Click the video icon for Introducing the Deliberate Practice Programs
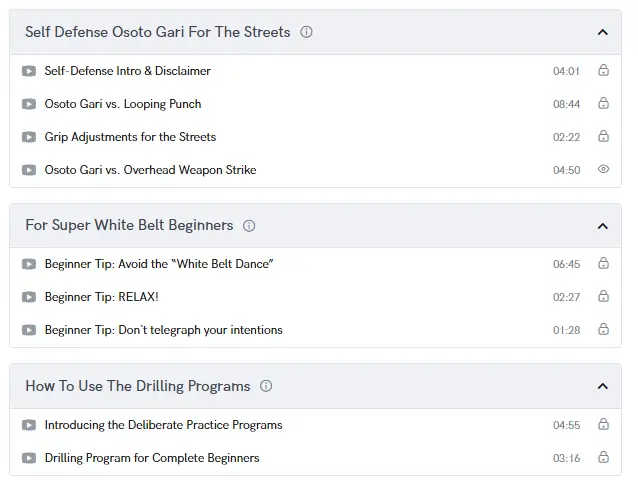The width and height of the screenshot is (638, 490). pos(29,425)
